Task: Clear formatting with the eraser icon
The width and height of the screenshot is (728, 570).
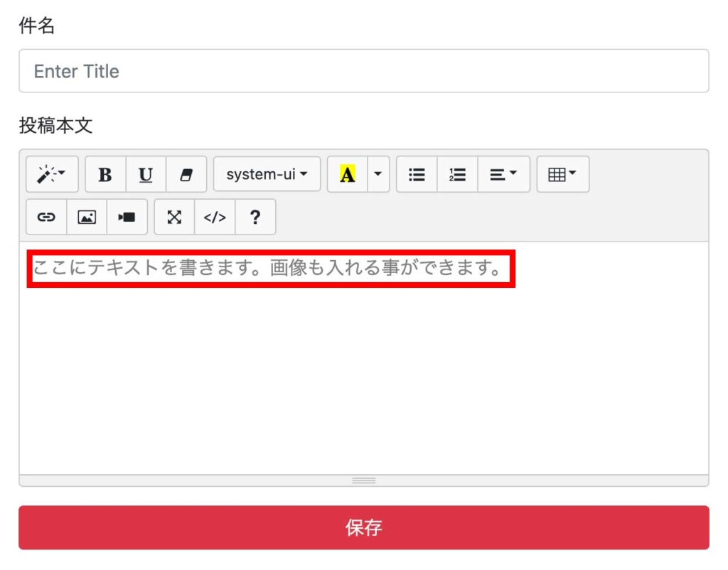Action: (x=186, y=174)
